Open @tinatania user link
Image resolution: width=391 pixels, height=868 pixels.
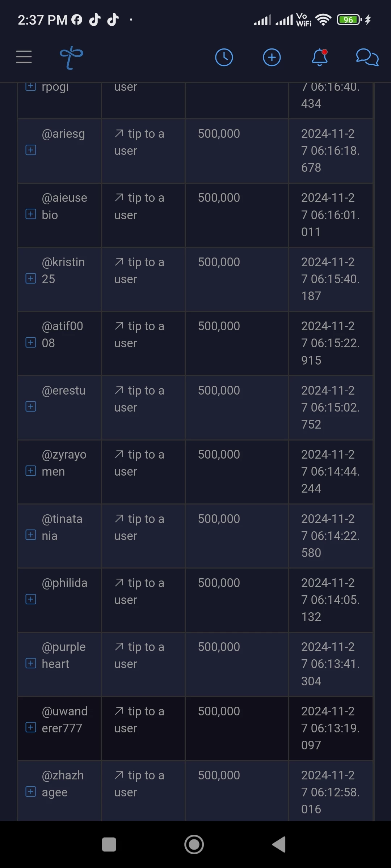tap(62, 527)
